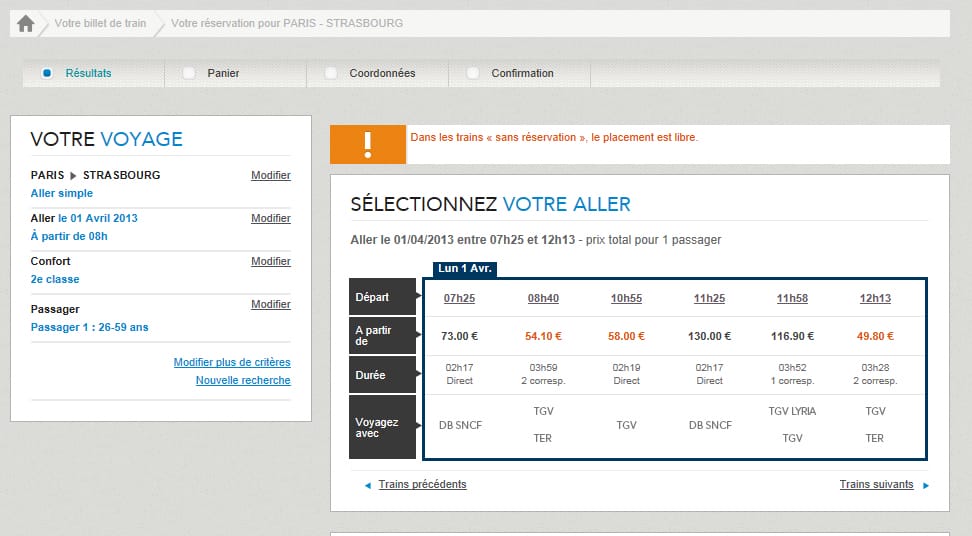Click duration 03h59 2 corresp.
Screen dimensions: 972x536
(543, 374)
